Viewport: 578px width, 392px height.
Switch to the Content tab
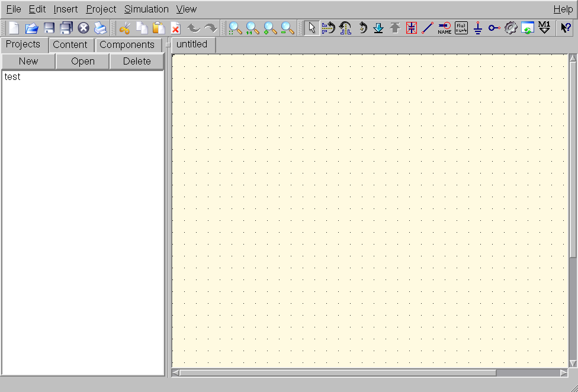point(70,45)
